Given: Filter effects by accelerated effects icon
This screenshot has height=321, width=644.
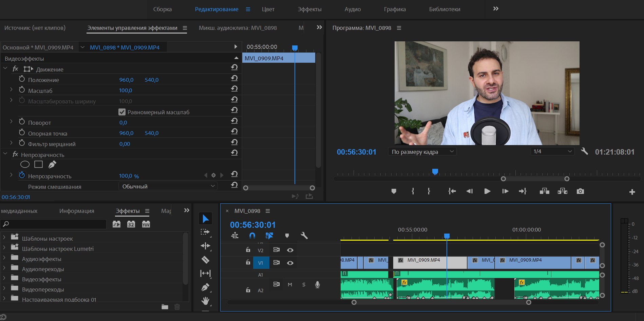Looking at the screenshot, I should click(x=116, y=224).
